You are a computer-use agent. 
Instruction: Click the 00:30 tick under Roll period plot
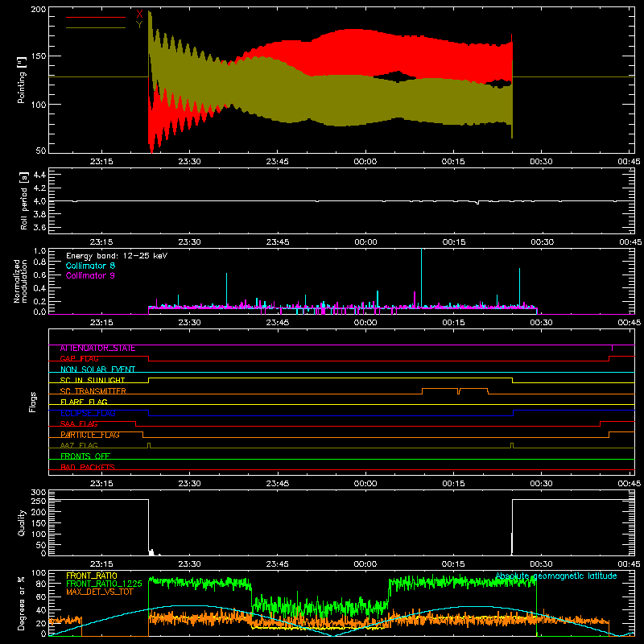(x=542, y=242)
